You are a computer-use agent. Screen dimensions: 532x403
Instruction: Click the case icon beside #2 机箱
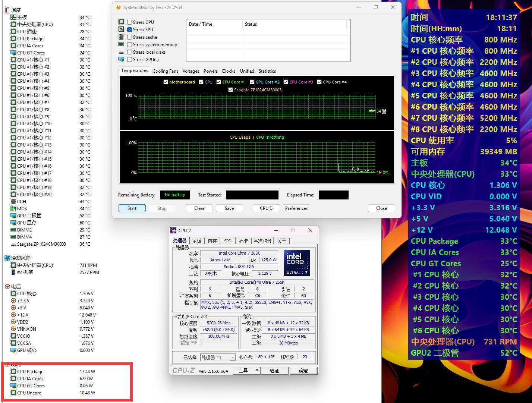click(13, 272)
